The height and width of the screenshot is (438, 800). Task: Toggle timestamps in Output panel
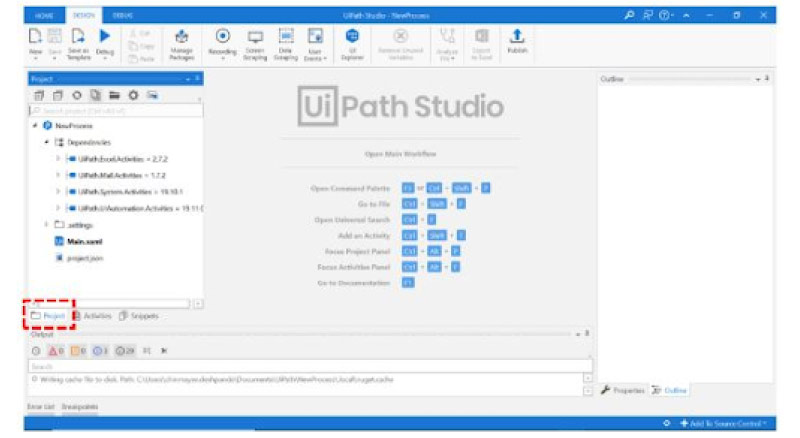click(x=36, y=351)
